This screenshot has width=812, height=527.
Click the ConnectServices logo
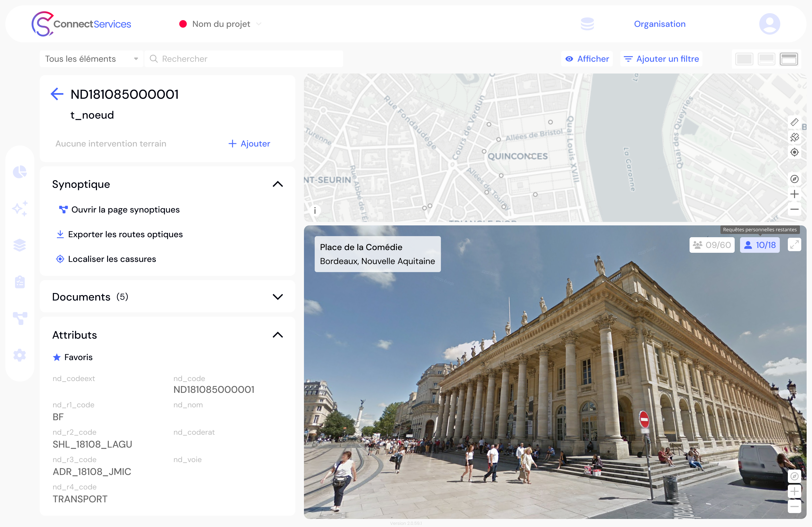pos(81,24)
